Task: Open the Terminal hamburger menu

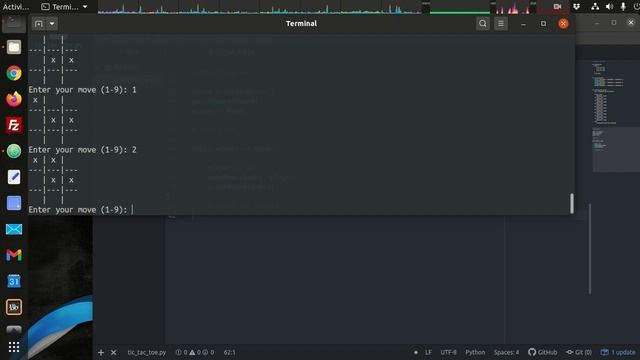Action: (501, 24)
